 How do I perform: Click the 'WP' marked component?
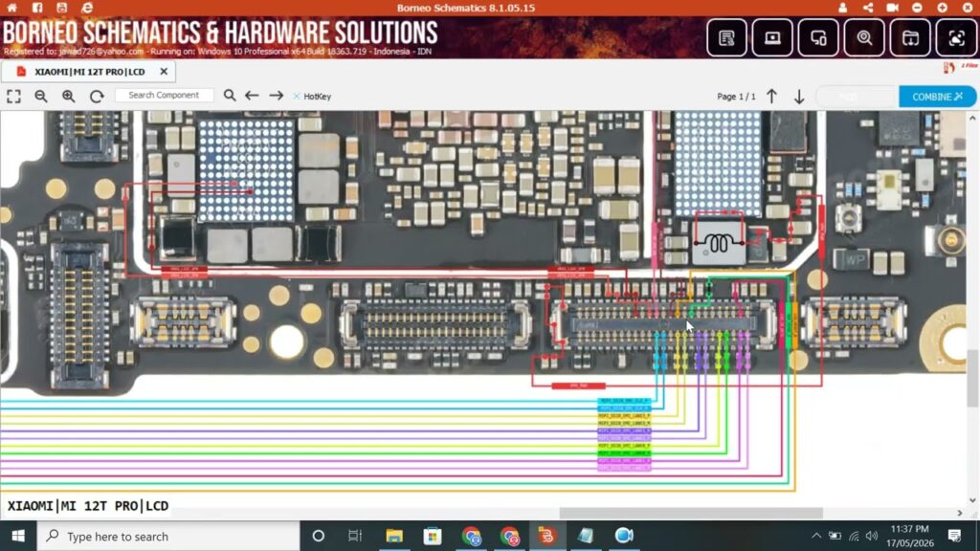pyautogui.click(x=852, y=259)
